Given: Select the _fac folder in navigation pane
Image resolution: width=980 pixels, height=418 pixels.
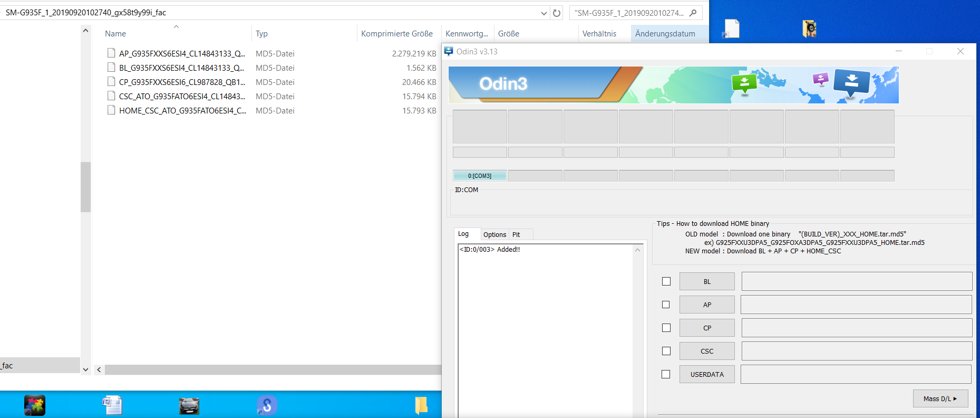Looking at the screenshot, I should (x=40, y=365).
